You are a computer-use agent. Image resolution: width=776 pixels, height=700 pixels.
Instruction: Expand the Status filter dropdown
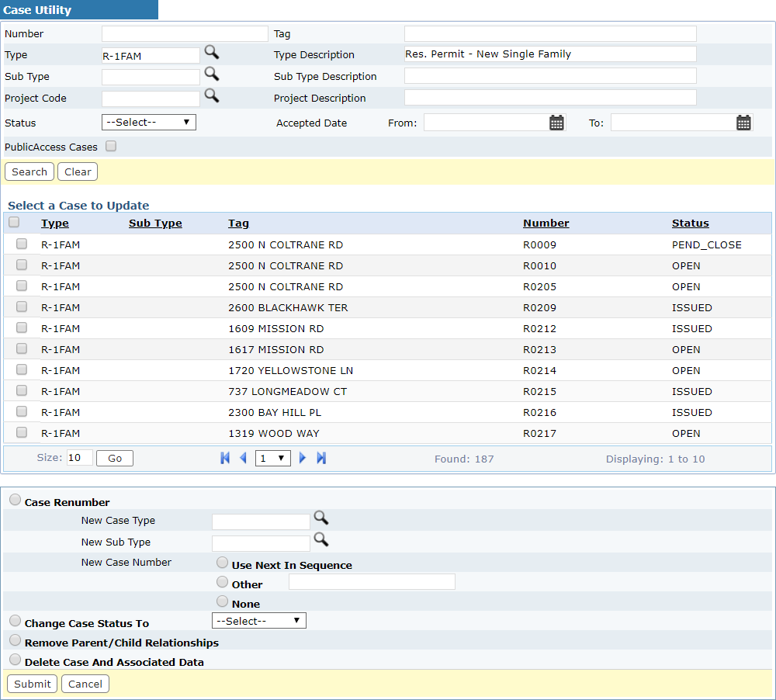(148, 123)
